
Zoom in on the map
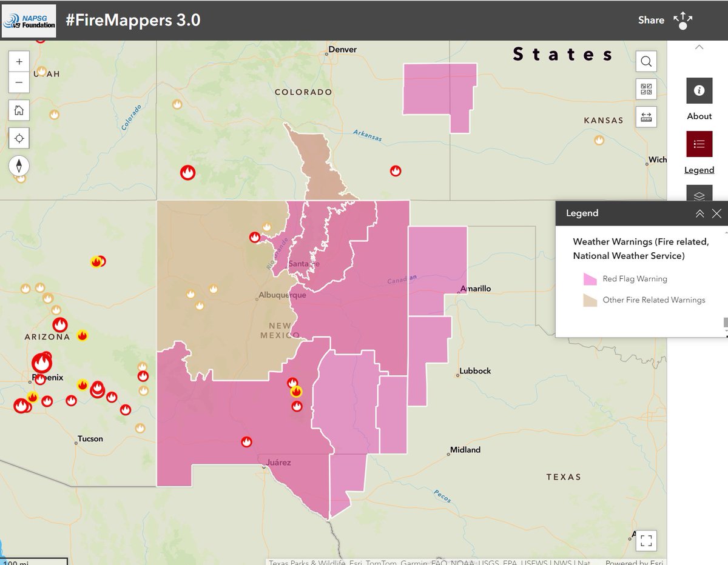[19, 62]
